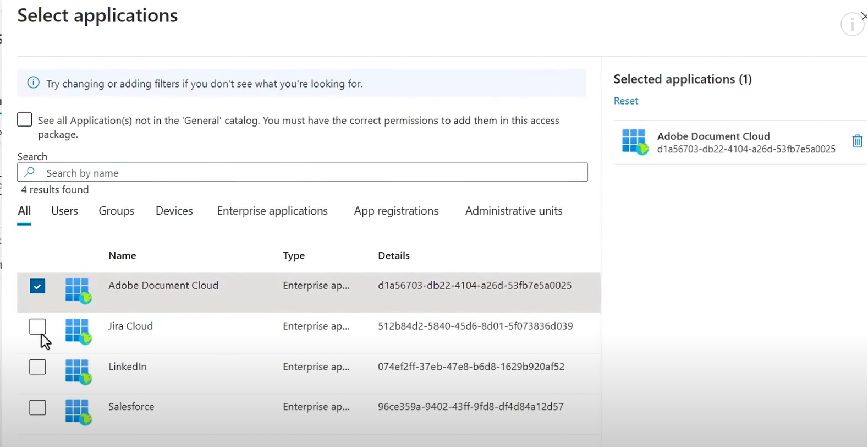
Task: Click the Salesforce app icon
Action: pyautogui.click(x=78, y=412)
